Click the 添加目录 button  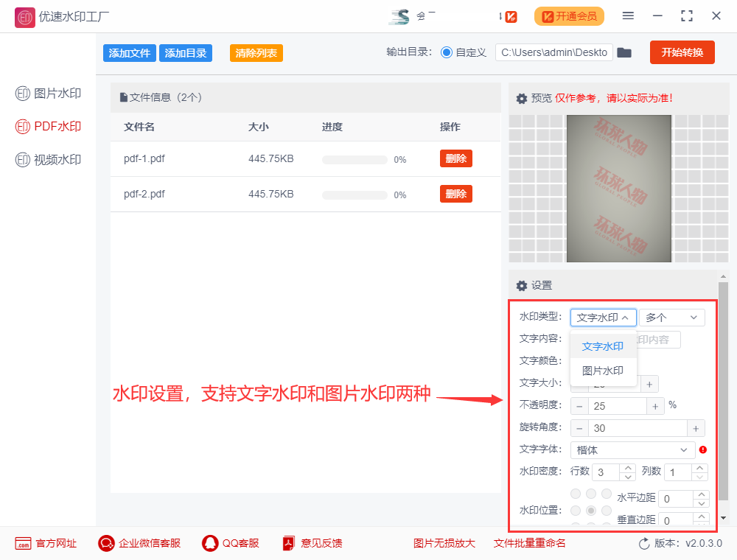click(x=186, y=53)
